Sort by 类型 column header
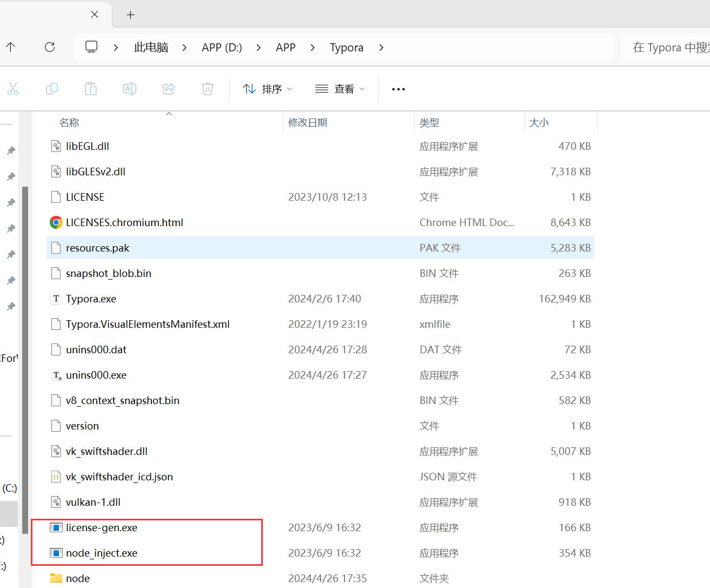710x588 pixels. coord(429,123)
